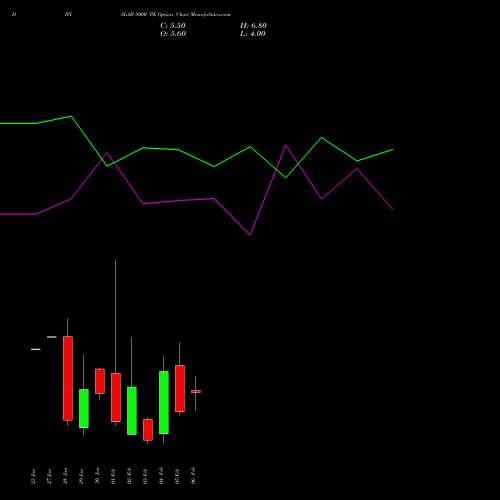This screenshot has width=500, height=500.
Task: Select the long-wick red candle for 01 Feb
Action: [x=116, y=397]
